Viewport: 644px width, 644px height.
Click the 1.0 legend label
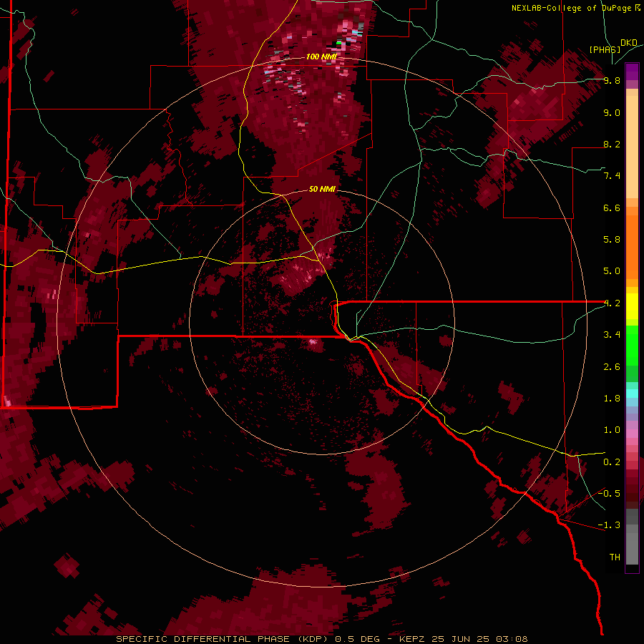tap(612, 430)
